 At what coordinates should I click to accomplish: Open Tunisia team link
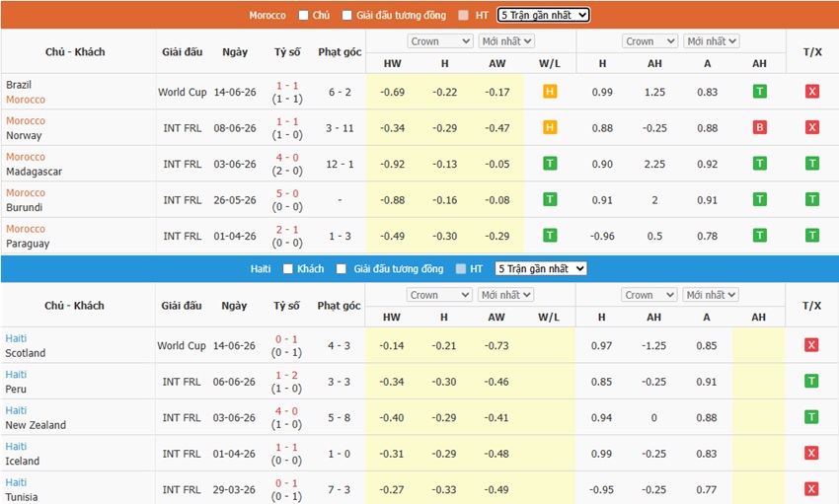[x=22, y=497]
